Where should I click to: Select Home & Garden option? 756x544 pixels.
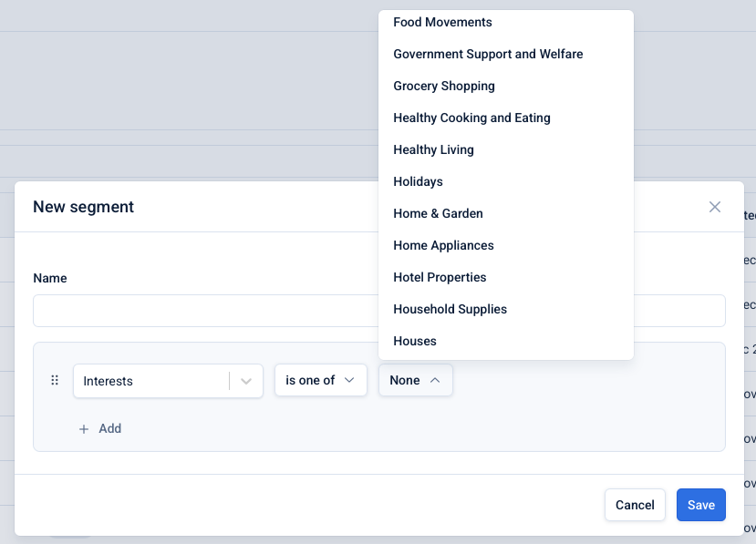[x=438, y=214]
